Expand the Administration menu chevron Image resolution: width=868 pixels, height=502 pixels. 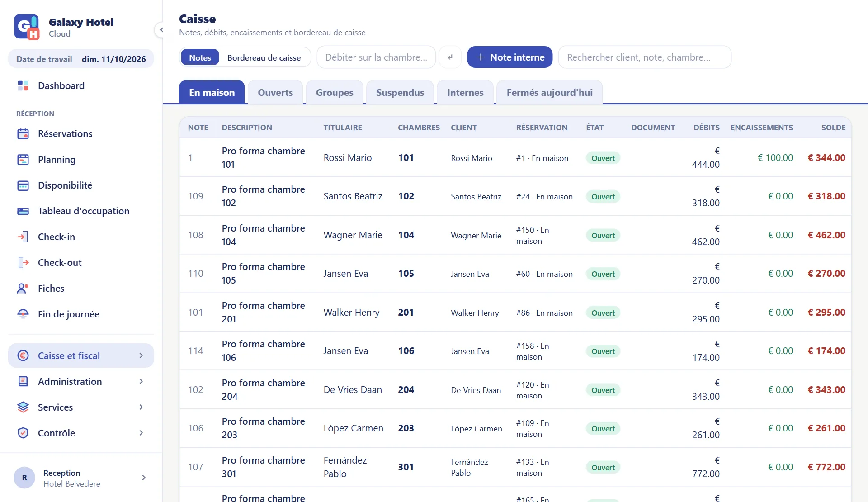click(x=141, y=382)
